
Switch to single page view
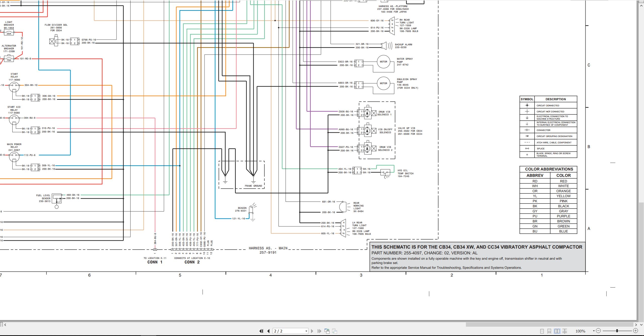(542, 331)
